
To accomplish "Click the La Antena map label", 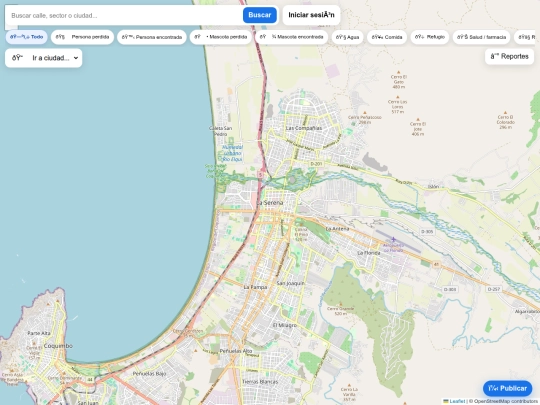I will point(337,229).
